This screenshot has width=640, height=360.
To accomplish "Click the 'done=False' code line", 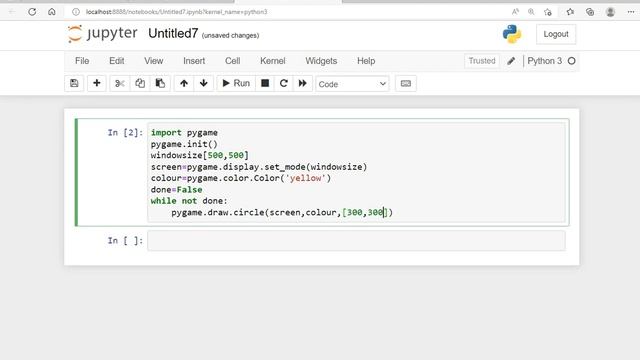I will click(176, 190).
